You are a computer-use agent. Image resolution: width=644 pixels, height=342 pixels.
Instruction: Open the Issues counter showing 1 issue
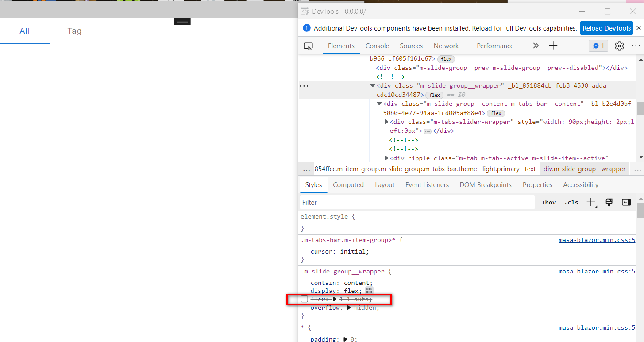pyautogui.click(x=598, y=46)
